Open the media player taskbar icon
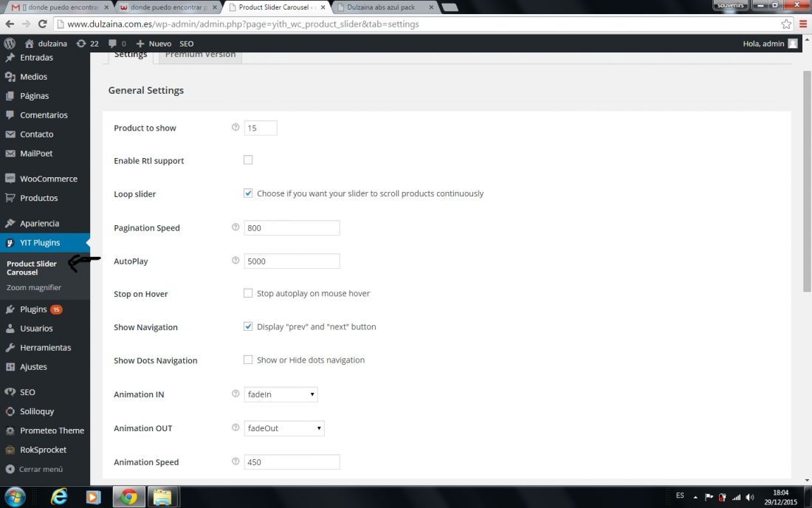Image resolution: width=812 pixels, height=508 pixels. 93,497
